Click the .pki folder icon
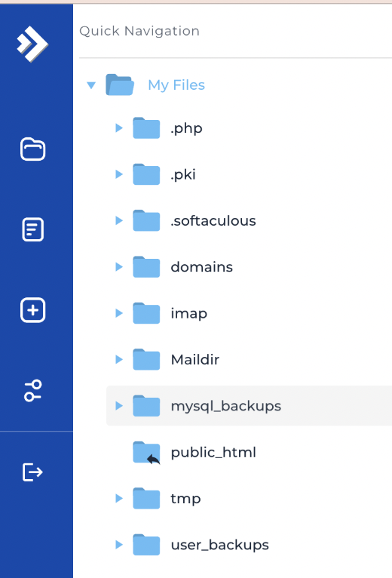Viewport: 392px width, 578px height. click(146, 174)
